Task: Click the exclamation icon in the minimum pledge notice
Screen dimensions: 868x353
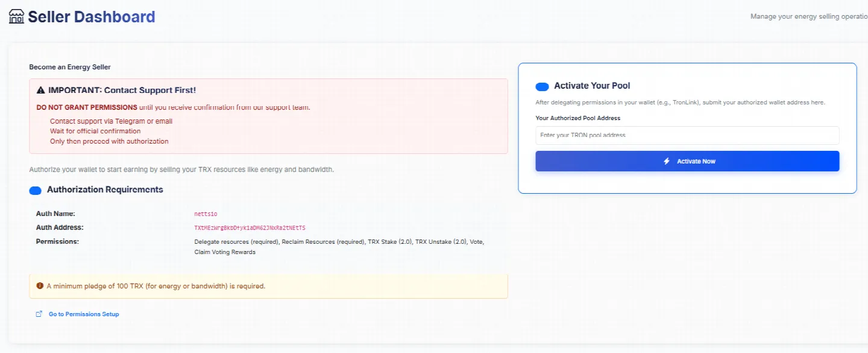Action: (40, 286)
